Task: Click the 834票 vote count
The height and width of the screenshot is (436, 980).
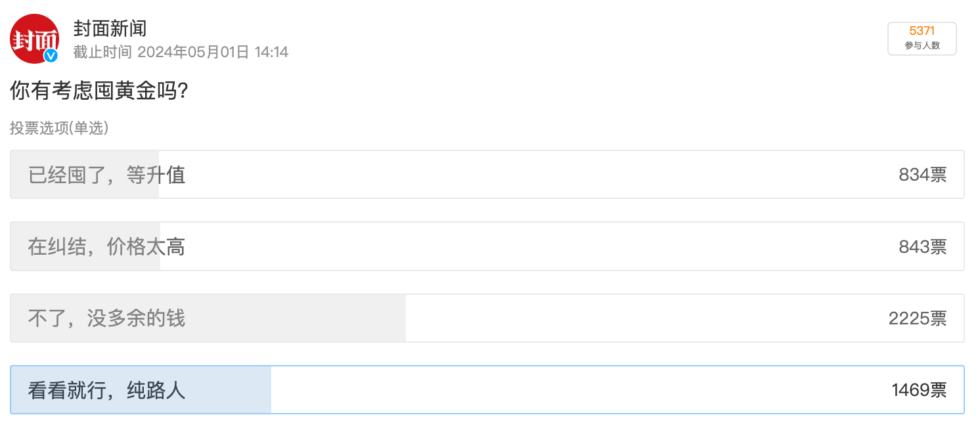Action: click(922, 175)
